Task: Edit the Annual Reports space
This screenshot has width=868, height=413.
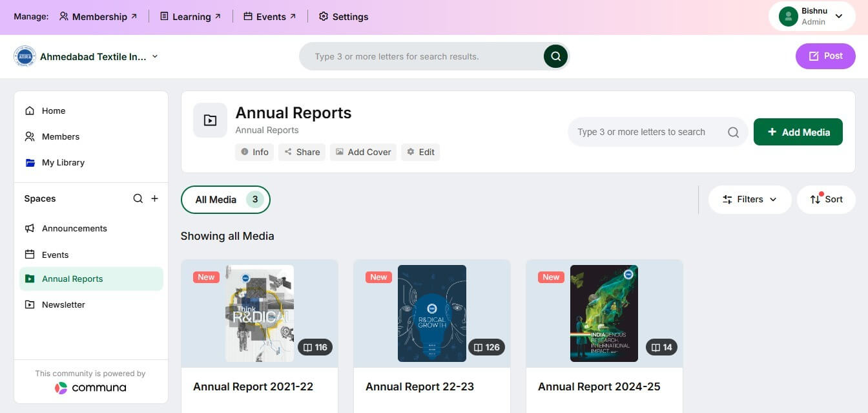Action: [420, 152]
